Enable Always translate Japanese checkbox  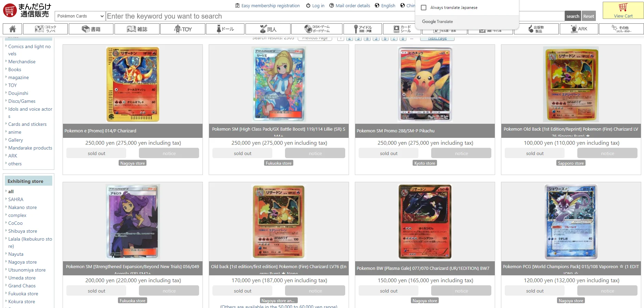(424, 8)
